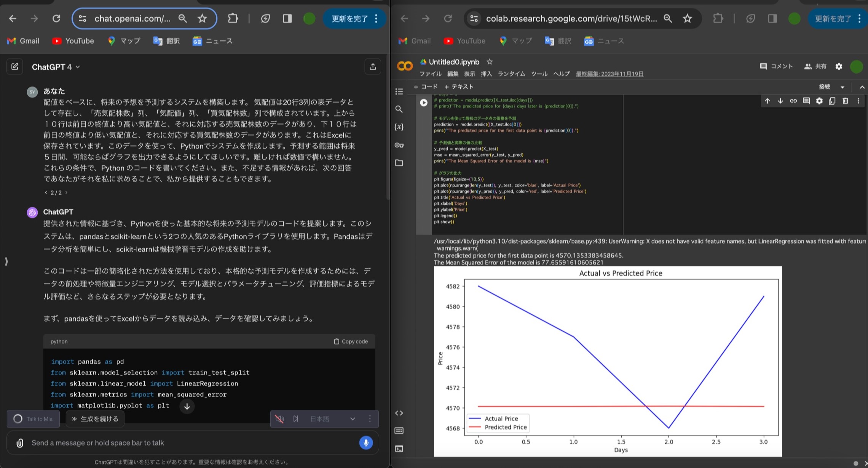The height and width of the screenshot is (468, 868).
Task: Open the ツール menu in Colab
Action: (x=539, y=74)
